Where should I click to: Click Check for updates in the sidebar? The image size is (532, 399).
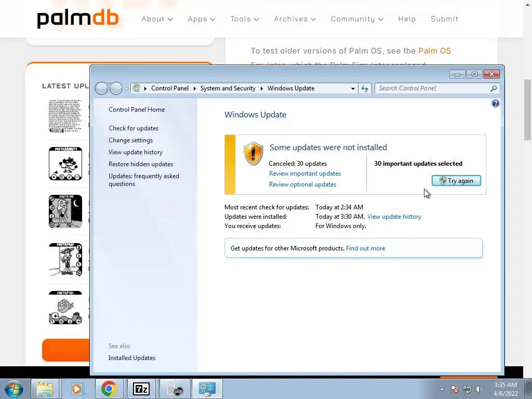coord(134,128)
